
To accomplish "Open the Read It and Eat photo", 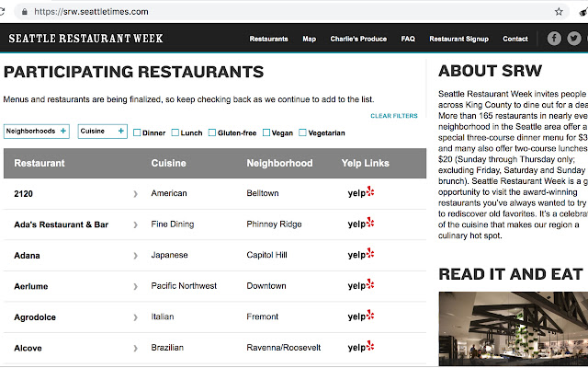I will point(514,328).
